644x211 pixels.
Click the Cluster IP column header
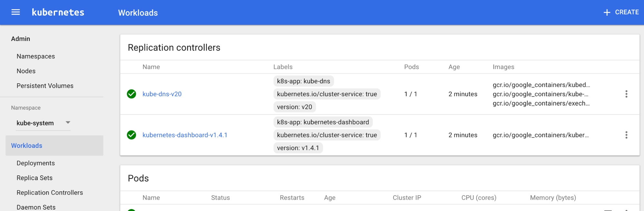pos(407,197)
